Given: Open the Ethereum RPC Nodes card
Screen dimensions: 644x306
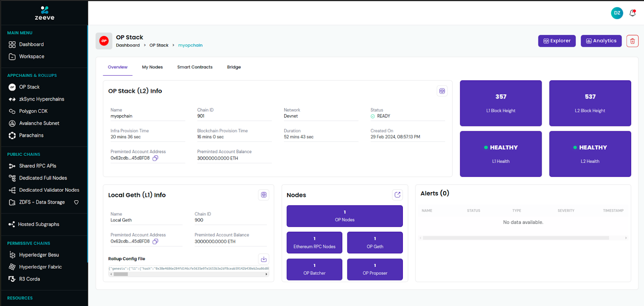Looking at the screenshot, I should [314, 242].
